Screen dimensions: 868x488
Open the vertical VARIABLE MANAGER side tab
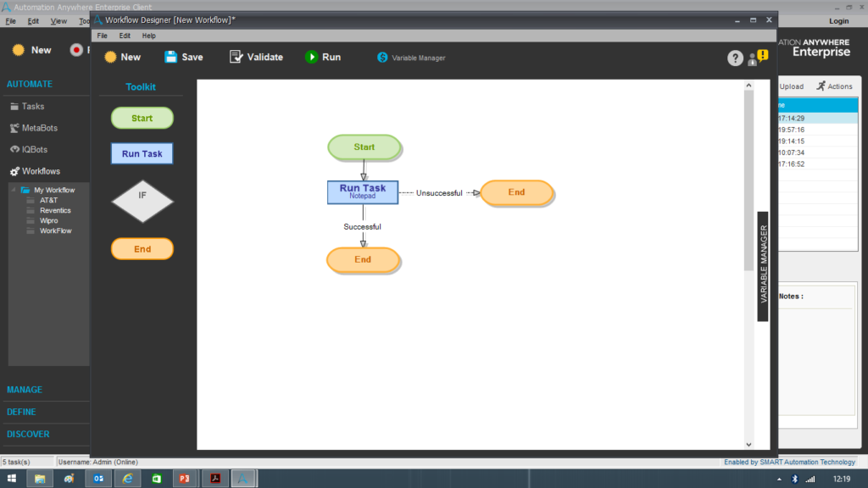(x=763, y=266)
